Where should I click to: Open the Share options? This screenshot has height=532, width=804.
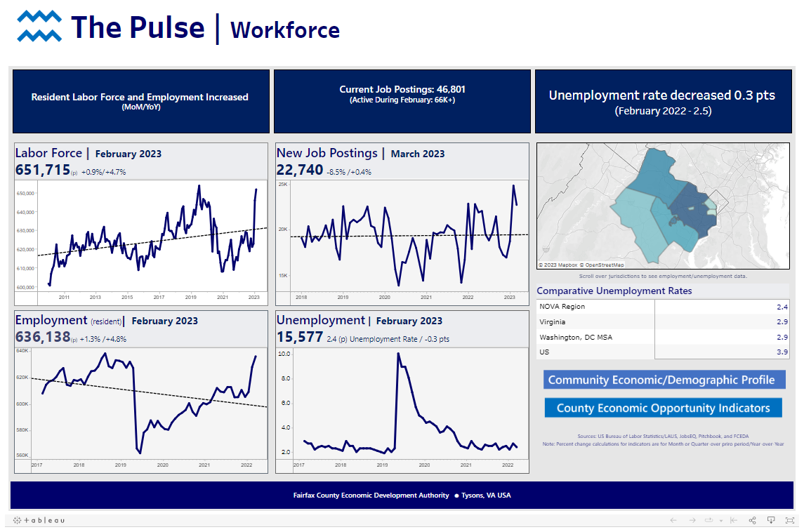tap(752, 520)
